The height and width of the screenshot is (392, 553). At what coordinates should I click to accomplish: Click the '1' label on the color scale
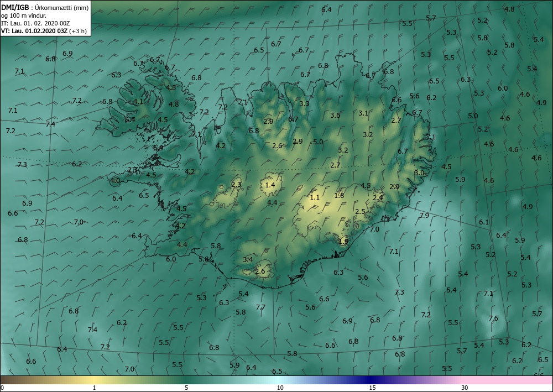(x=94, y=388)
